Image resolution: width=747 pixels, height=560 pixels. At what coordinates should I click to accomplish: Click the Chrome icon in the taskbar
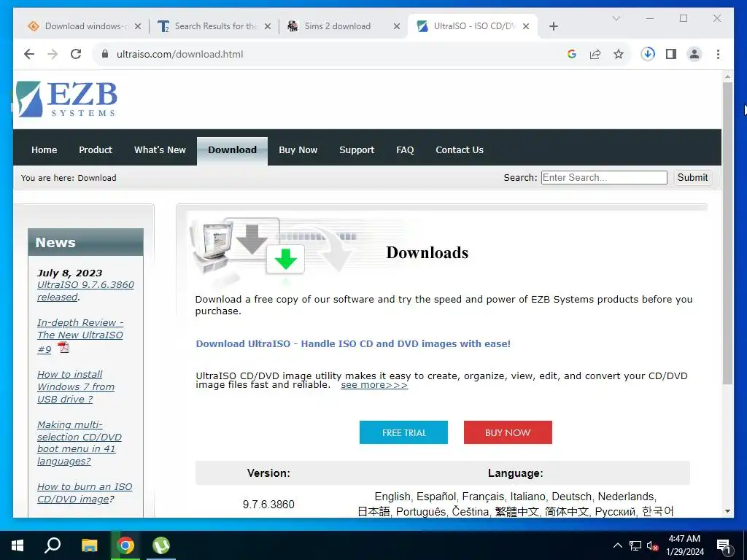tap(125, 545)
